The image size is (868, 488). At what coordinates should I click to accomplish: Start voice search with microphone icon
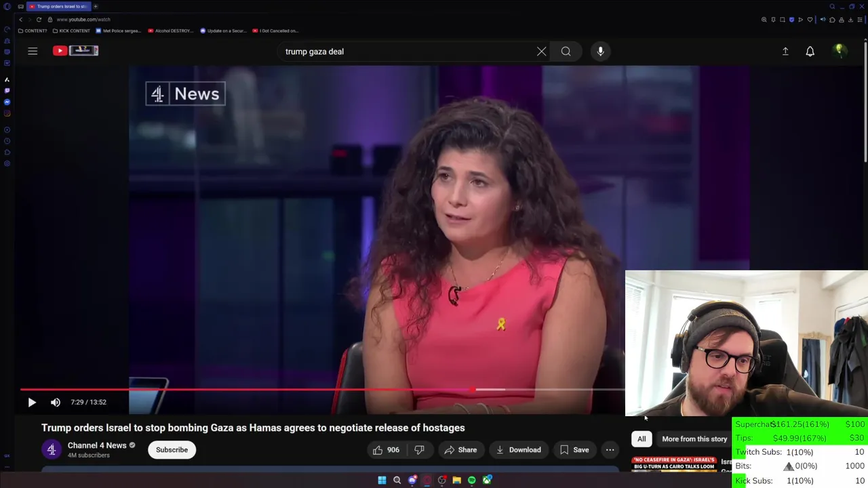click(600, 52)
